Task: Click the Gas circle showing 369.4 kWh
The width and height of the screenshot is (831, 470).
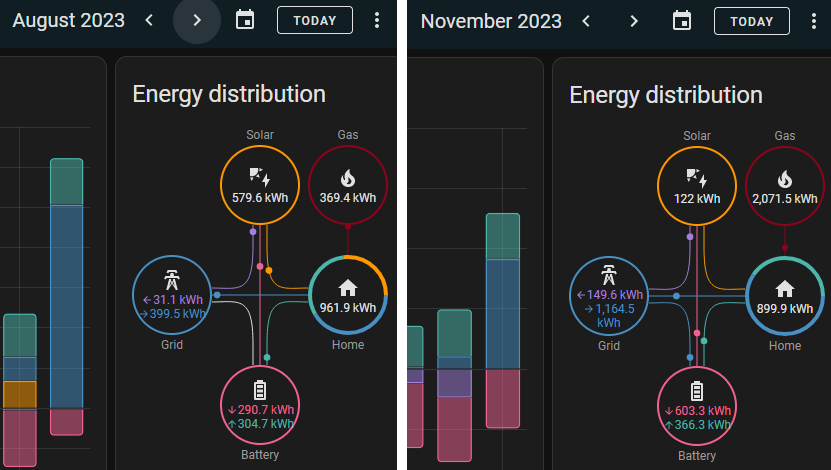Action: click(x=348, y=185)
